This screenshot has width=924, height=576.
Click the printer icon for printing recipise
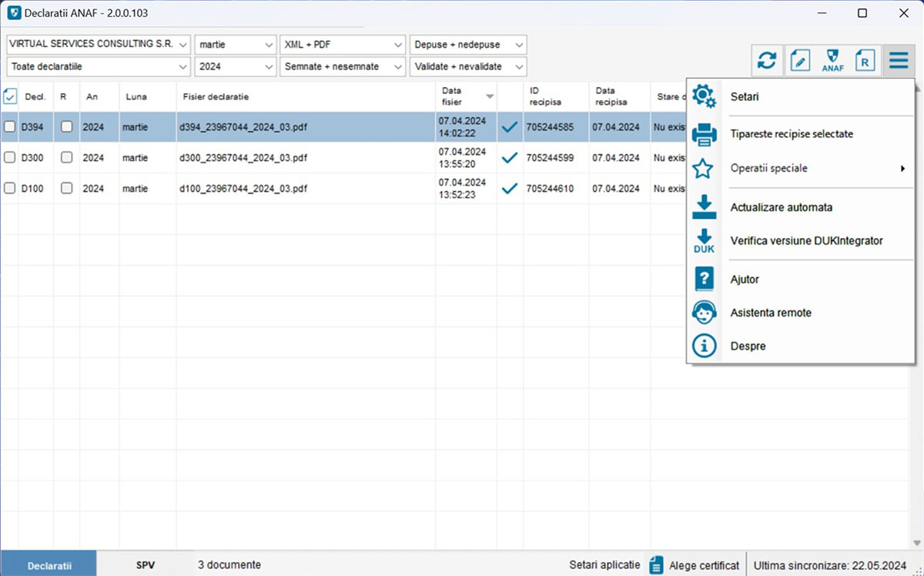(704, 134)
